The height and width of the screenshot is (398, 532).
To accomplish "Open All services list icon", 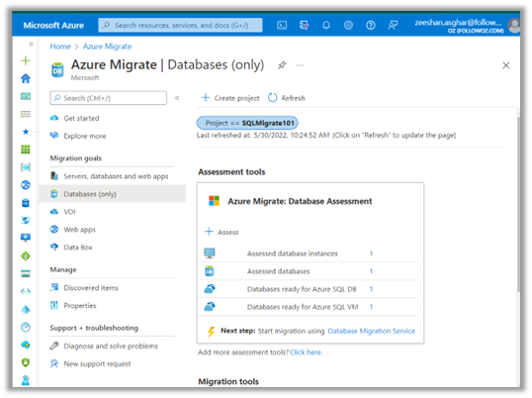I will point(26,114).
